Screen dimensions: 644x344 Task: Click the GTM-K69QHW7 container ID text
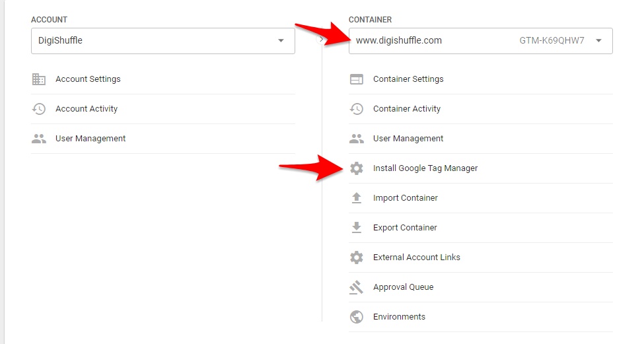tap(552, 41)
